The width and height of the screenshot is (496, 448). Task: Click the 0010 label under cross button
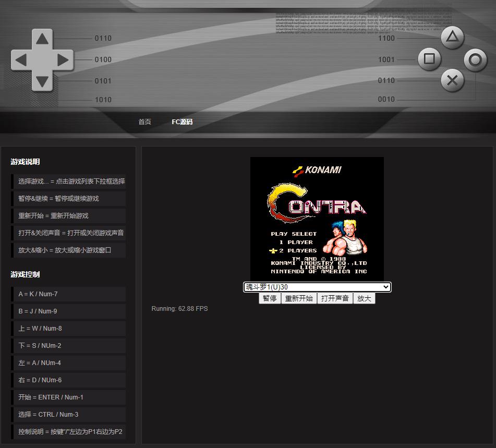tap(386, 99)
